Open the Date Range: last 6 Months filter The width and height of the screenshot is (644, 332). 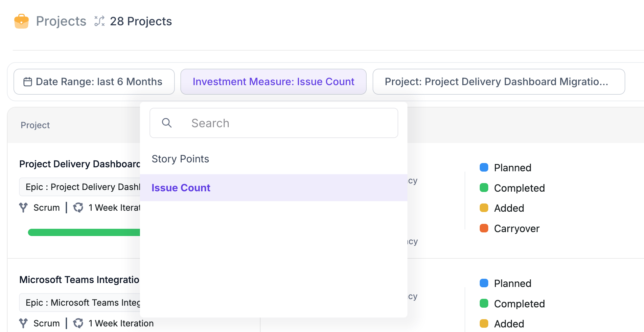click(x=94, y=82)
